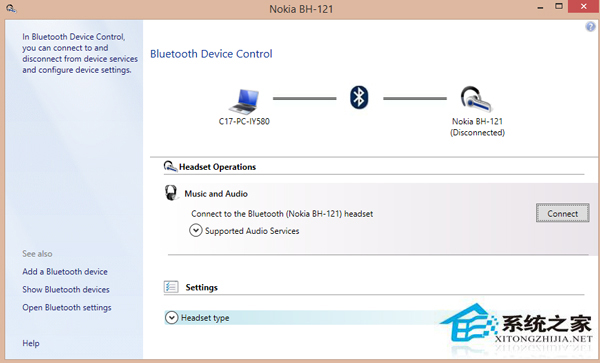
Task: Minimize the Nokia BH-121 window
Action: point(540,7)
